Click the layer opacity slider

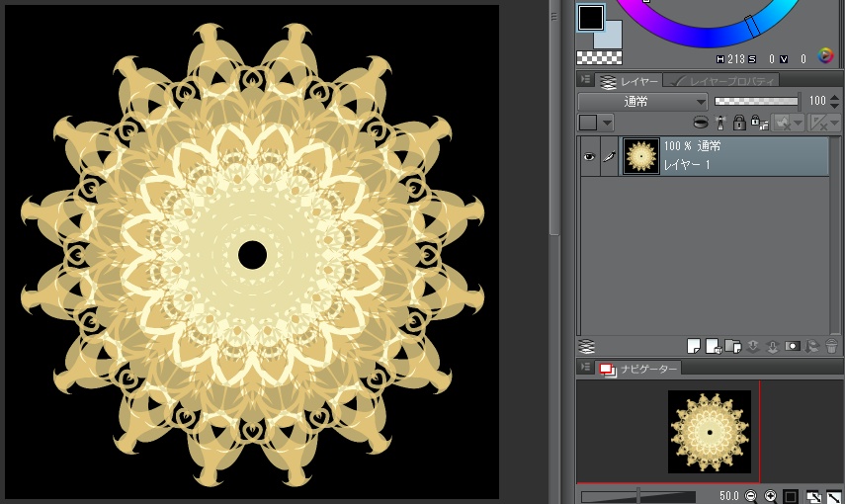(x=756, y=101)
